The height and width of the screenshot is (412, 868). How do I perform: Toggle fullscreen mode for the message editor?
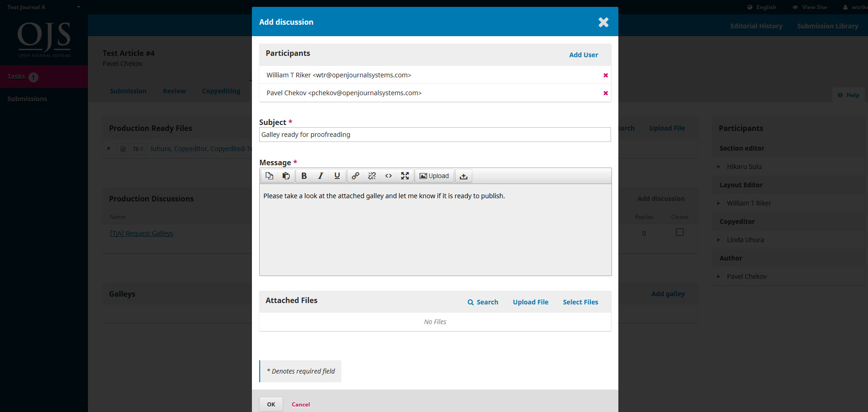[404, 176]
